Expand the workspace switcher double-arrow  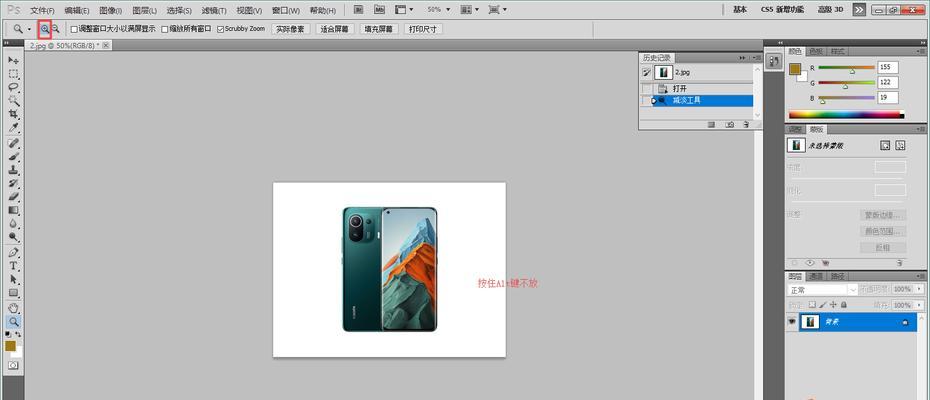click(x=859, y=9)
